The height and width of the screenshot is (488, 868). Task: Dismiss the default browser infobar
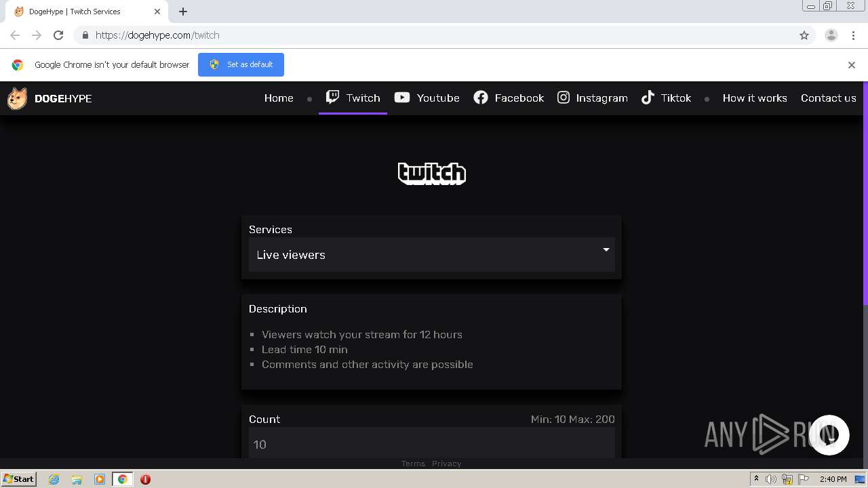coord(852,65)
